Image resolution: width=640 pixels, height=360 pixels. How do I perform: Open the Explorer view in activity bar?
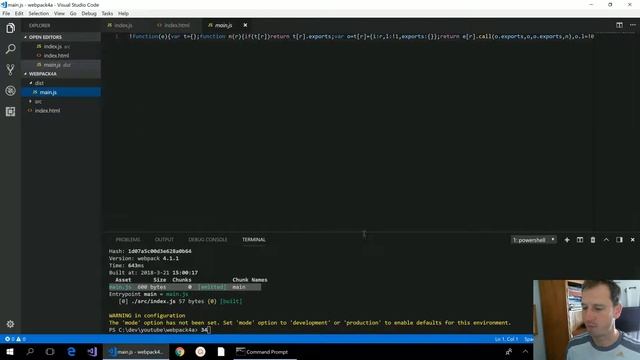click(x=10, y=28)
